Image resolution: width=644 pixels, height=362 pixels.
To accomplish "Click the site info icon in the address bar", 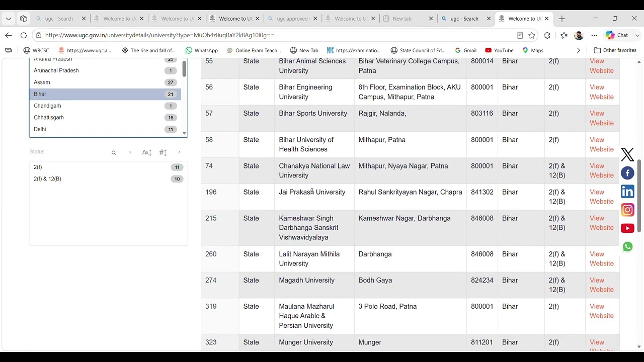I will 39,35.
